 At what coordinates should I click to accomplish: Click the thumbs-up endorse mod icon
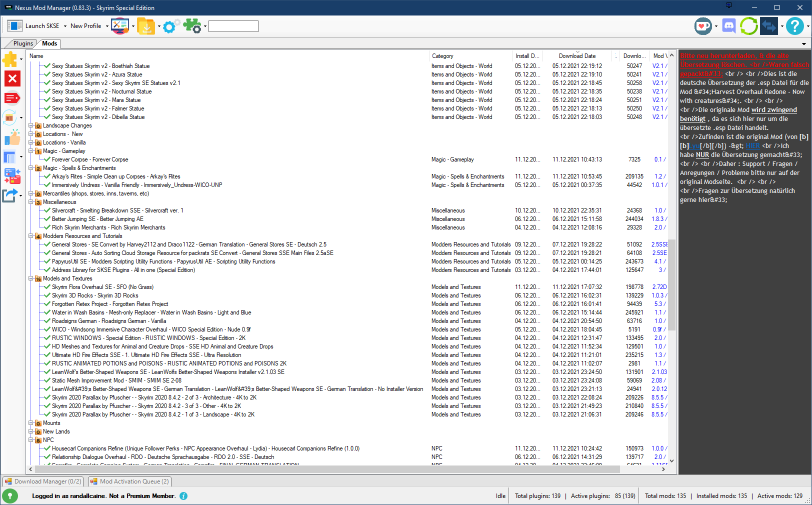(x=12, y=137)
